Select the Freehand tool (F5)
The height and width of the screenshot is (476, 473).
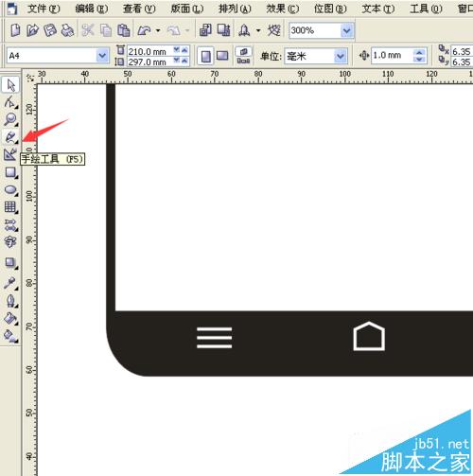click(10, 137)
